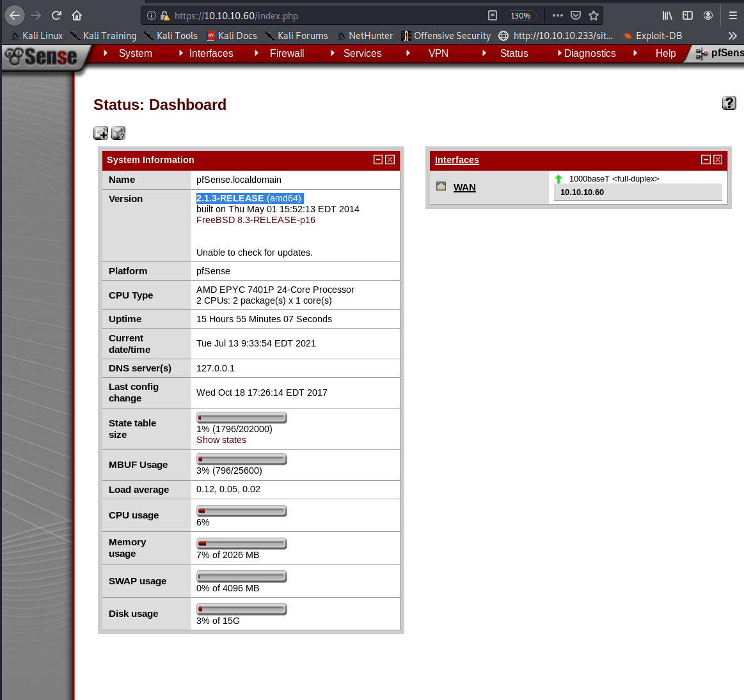Click the pfSense.localdomain name value
The height and width of the screenshot is (700, 744).
(x=239, y=180)
